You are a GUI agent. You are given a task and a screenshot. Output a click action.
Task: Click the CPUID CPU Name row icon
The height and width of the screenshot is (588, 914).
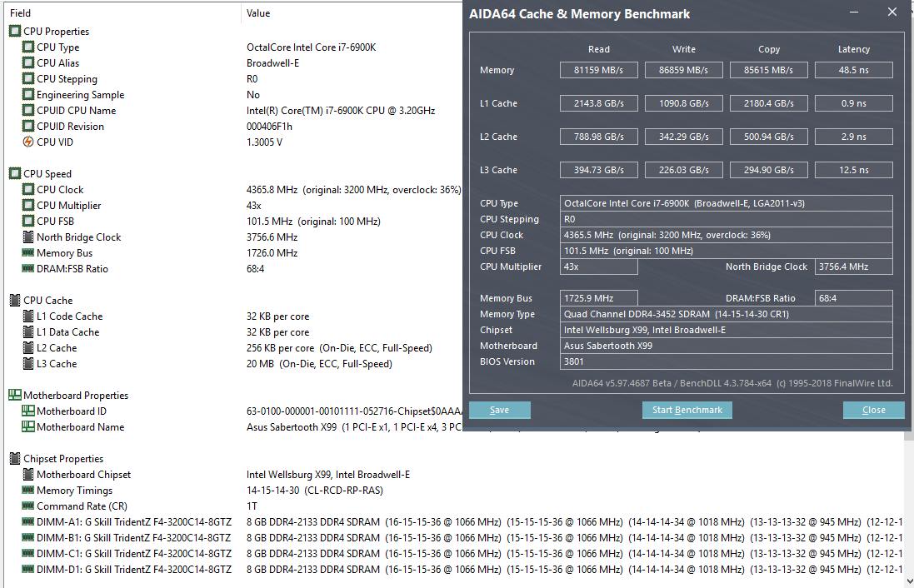28,110
